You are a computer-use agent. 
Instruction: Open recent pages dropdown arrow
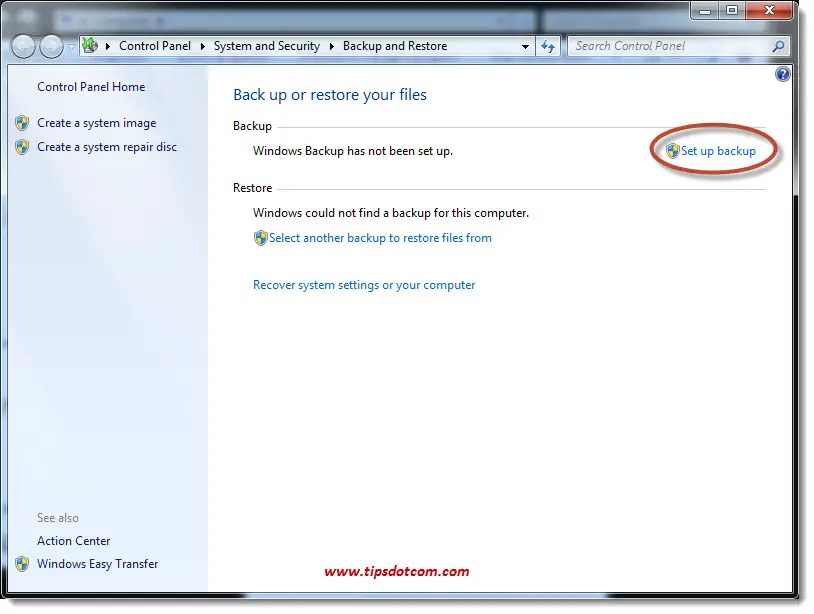point(72,47)
